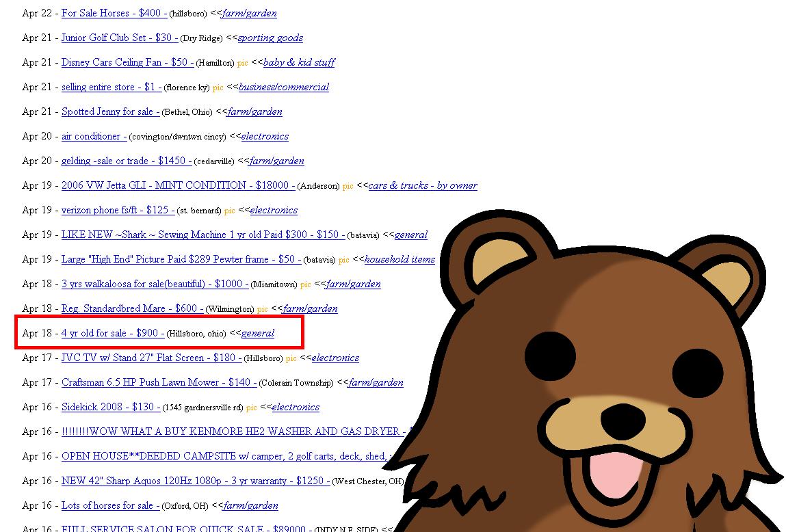Open 'gelding -sale or trade - $1450' listing
Image resolution: width=786 pixels, height=532 pixels.
pyautogui.click(x=127, y=161)
